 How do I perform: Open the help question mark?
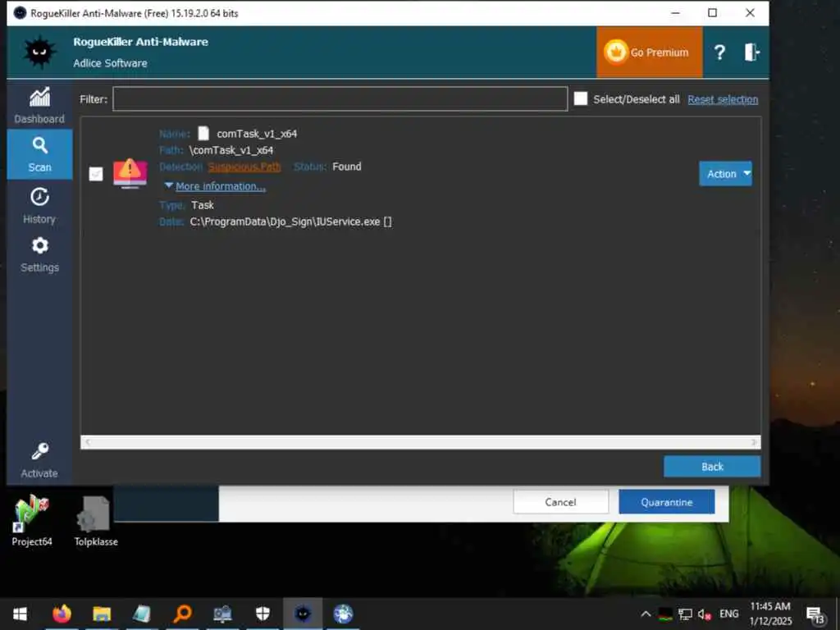pyautogui.click(x=719, y=52)
